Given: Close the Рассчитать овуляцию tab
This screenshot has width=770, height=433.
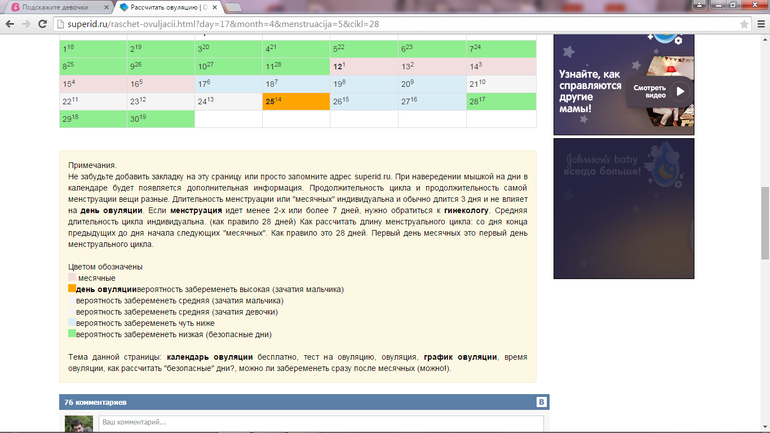Looking at the screenshot, I should point(215,7).
